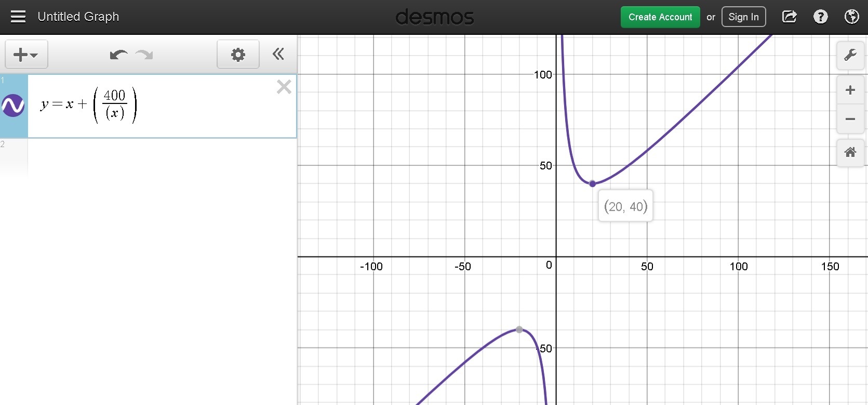Image resolution: width=868 pixels, height=405 pixels.
Task: Open the hamburger menu
Action: coord(18,17)
